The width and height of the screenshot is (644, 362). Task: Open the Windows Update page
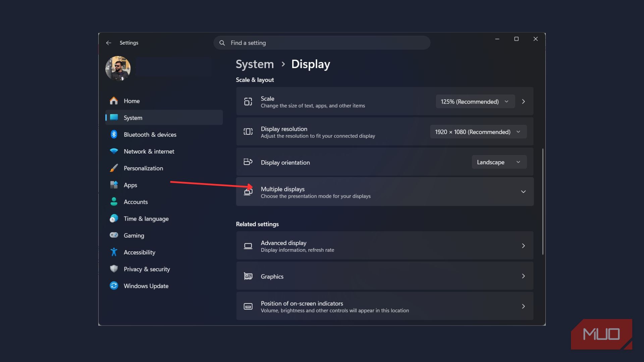click(164, 286)
